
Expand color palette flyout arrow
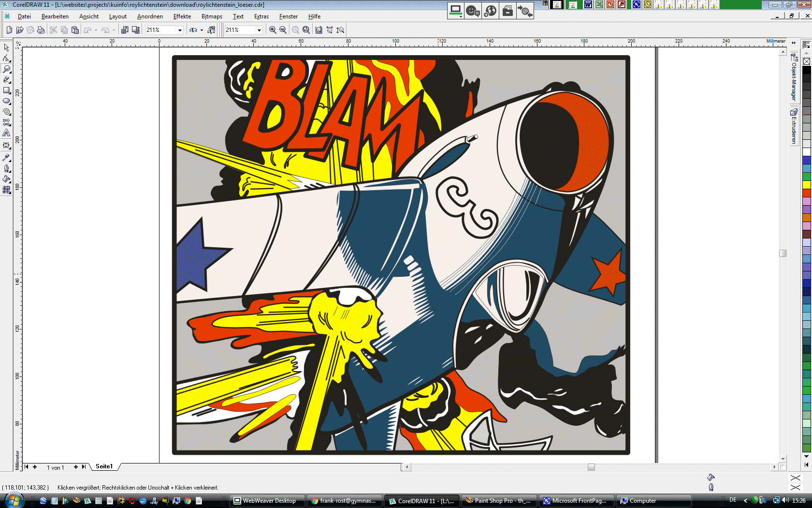tap(806, 464)
